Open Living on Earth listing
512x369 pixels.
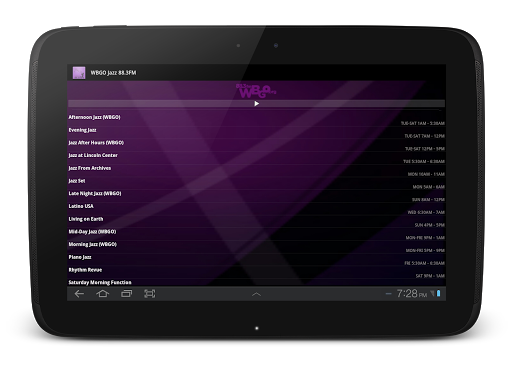86,219
